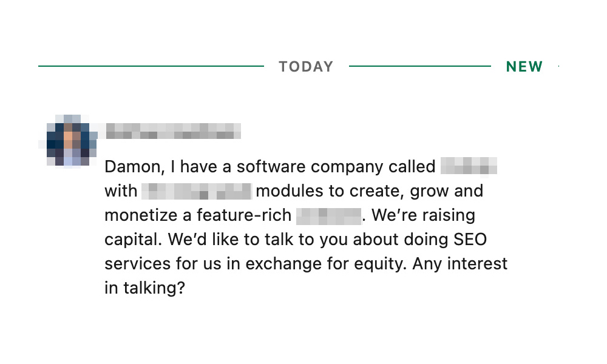Screen dimensions: 607x364
Task: Click 'modules to create, grow and' text
Action: (x=369, y=192)
